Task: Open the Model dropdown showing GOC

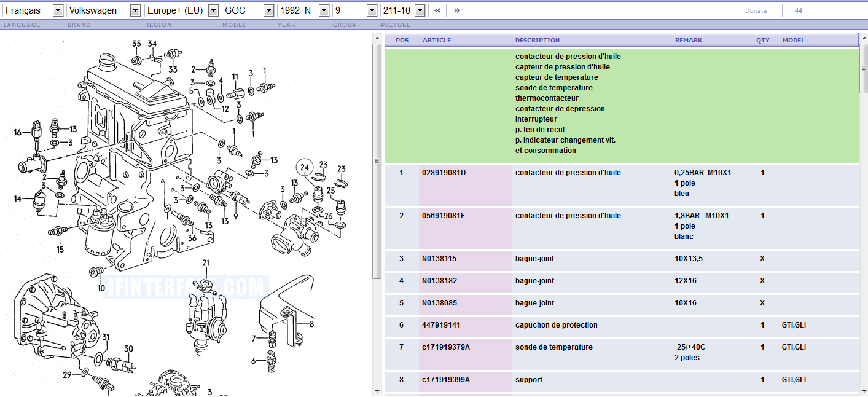Action: (248, 10)
